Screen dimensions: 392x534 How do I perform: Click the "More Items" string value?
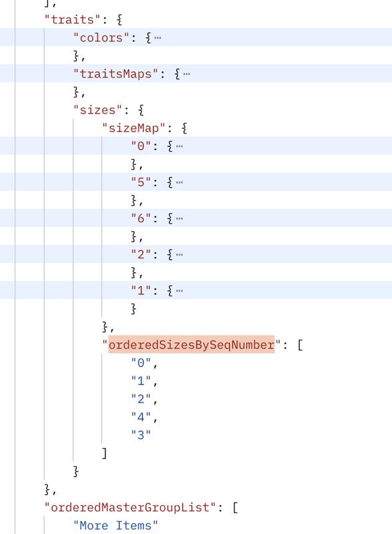tap(116, 525)
